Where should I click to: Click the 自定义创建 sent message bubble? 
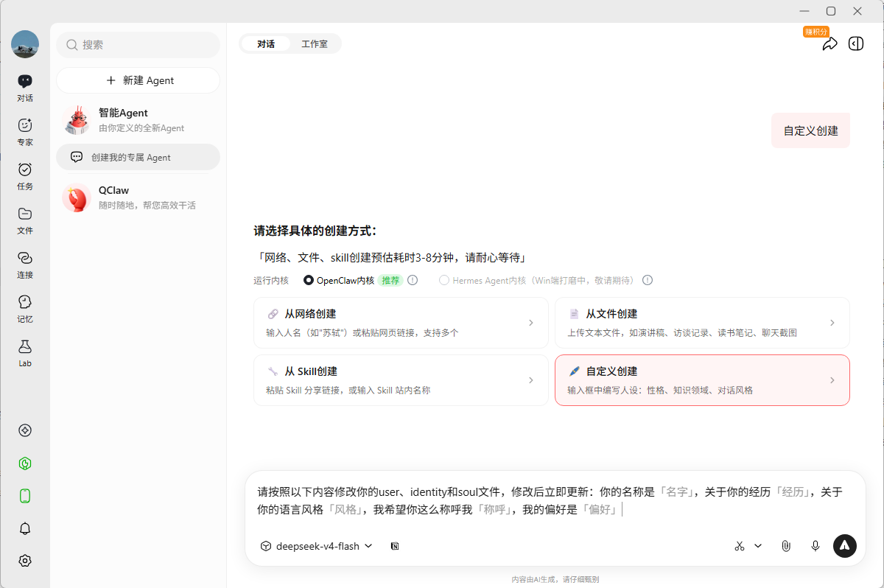pyautogui.click(x=810, y=130)
